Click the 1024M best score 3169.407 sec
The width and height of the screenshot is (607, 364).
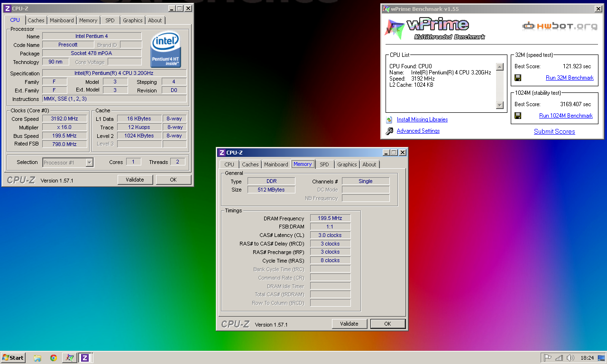[575, 104]
